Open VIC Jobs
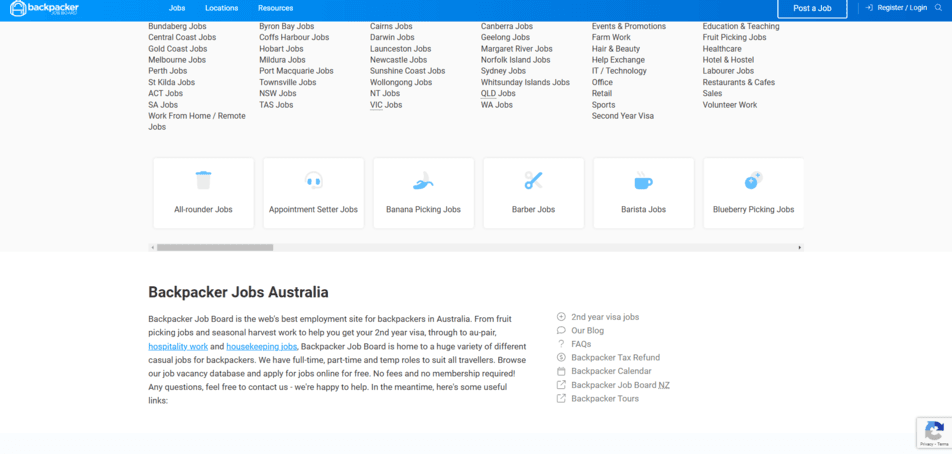This screenshot has height=454, width=952. (386, 105)
